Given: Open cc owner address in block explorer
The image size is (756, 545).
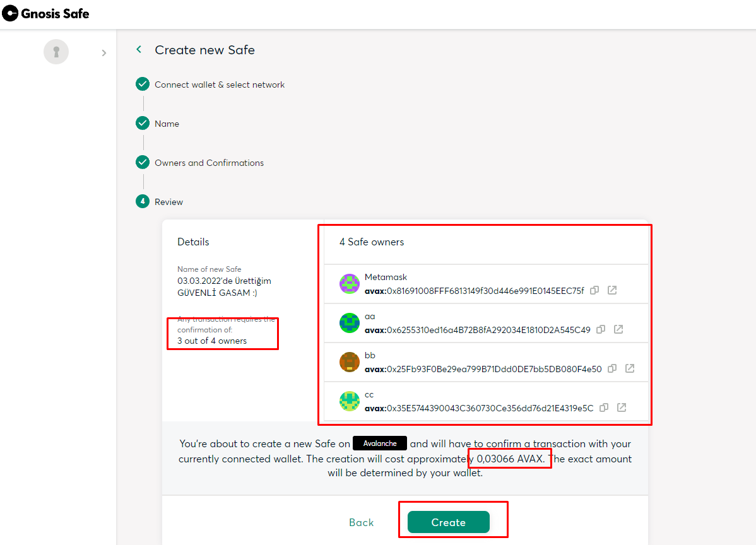Looking at the screenshot, I should point(622,407).
